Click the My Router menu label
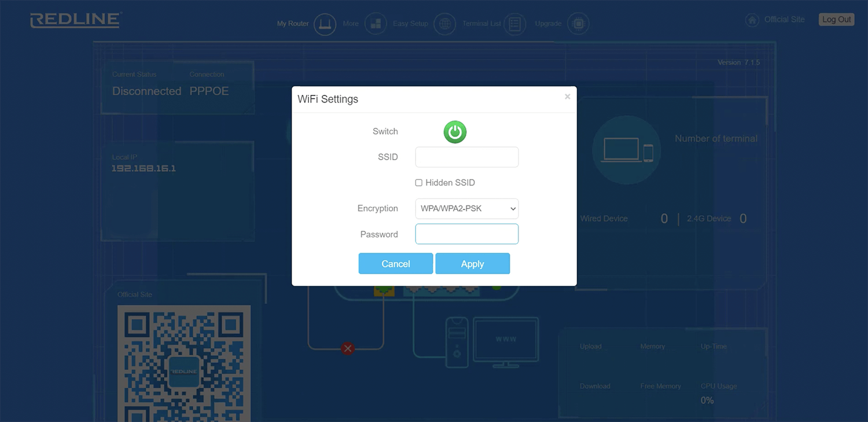868x422 pixels. click(x=293, y=24)
